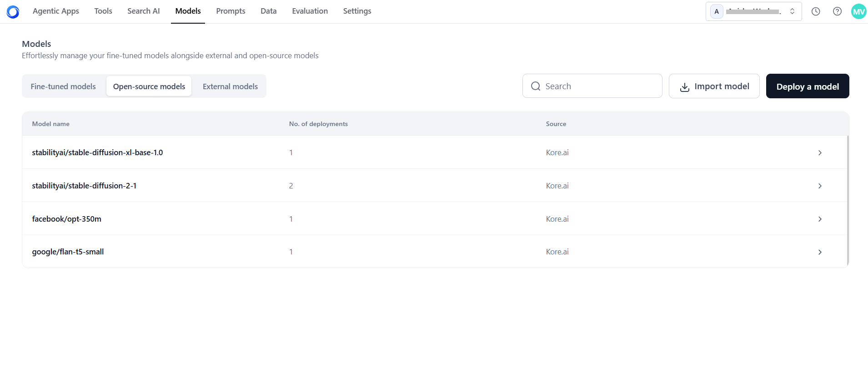Open the Prompts section

point(231,11)
